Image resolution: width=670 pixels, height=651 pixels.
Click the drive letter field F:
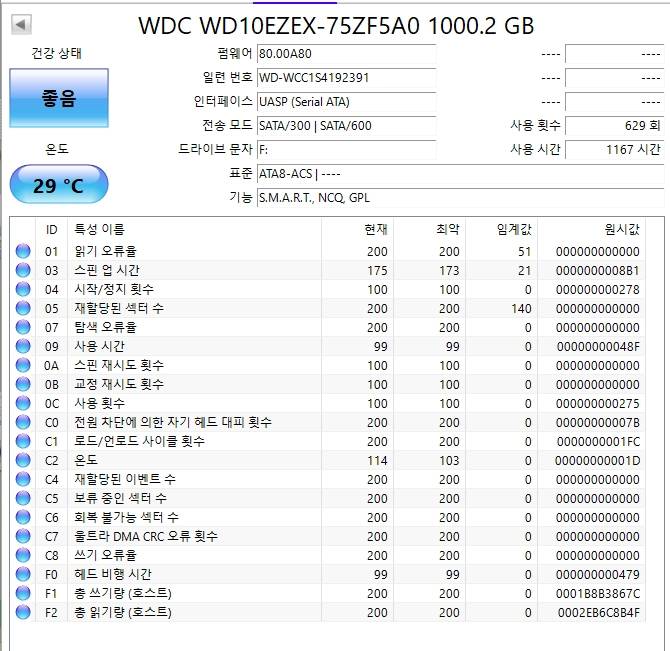(x=346, y=150)
